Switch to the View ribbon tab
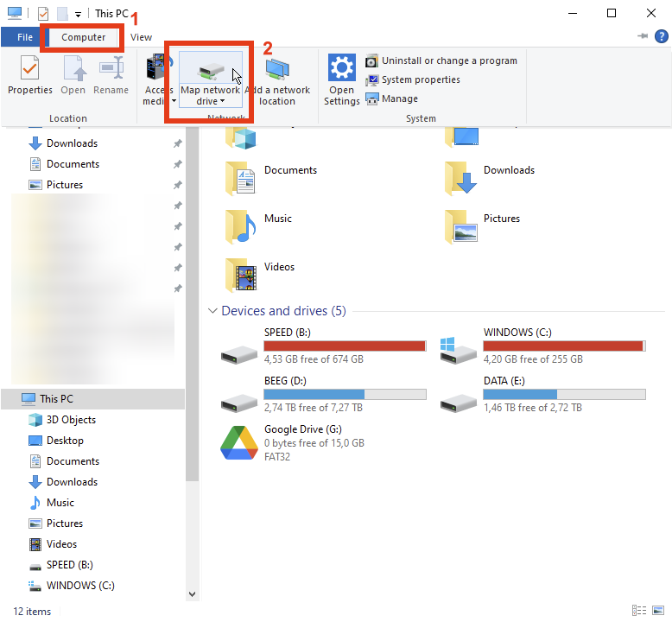Image resolution: width=672 pixels, height=622 pixels. point(141,37)
